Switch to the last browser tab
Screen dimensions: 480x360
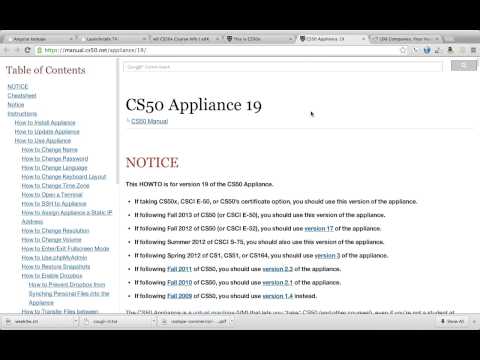point(405,39)
